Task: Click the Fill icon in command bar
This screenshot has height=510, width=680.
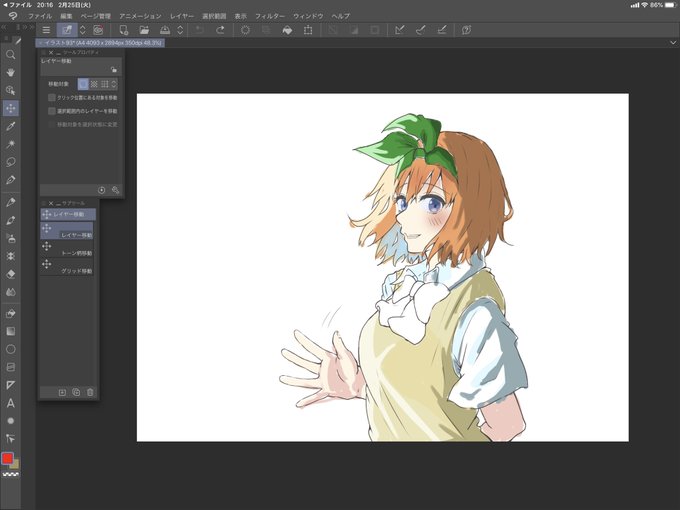Action: 287,30
